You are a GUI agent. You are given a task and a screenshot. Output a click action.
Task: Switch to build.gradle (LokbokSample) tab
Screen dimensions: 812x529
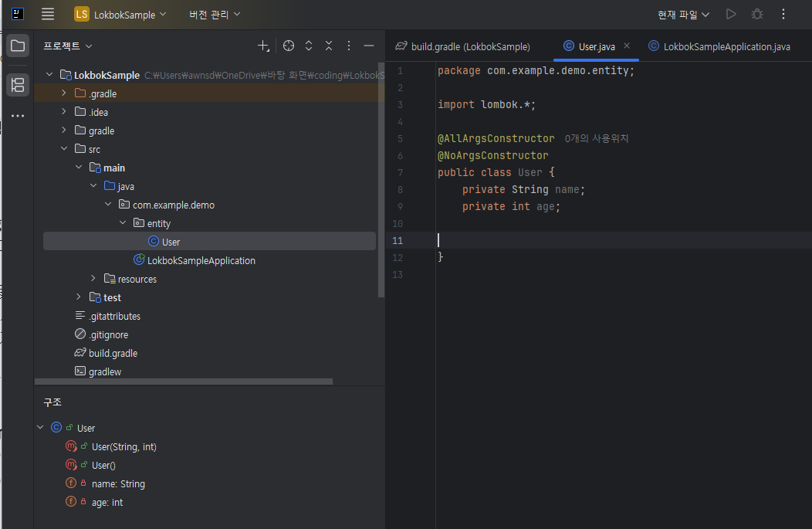pos(463,46)
